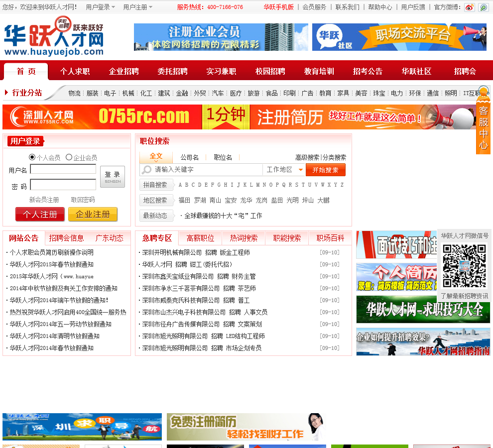This screenshot has height=448, width=493.
Task: Click the magnifier icon in search box
Action: tap(146, 170)
